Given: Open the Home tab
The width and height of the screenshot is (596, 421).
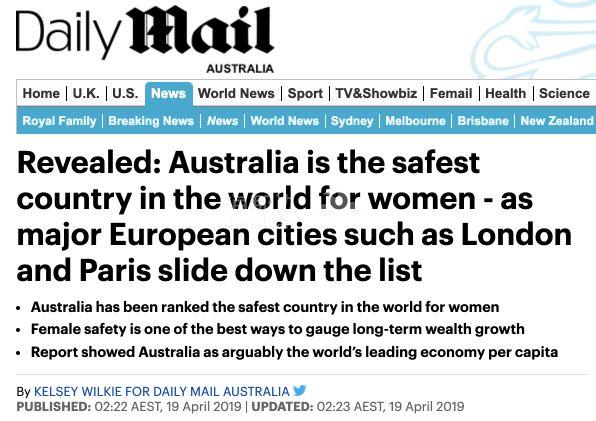Looking at the screenshot, I should (x=41, y=93).
